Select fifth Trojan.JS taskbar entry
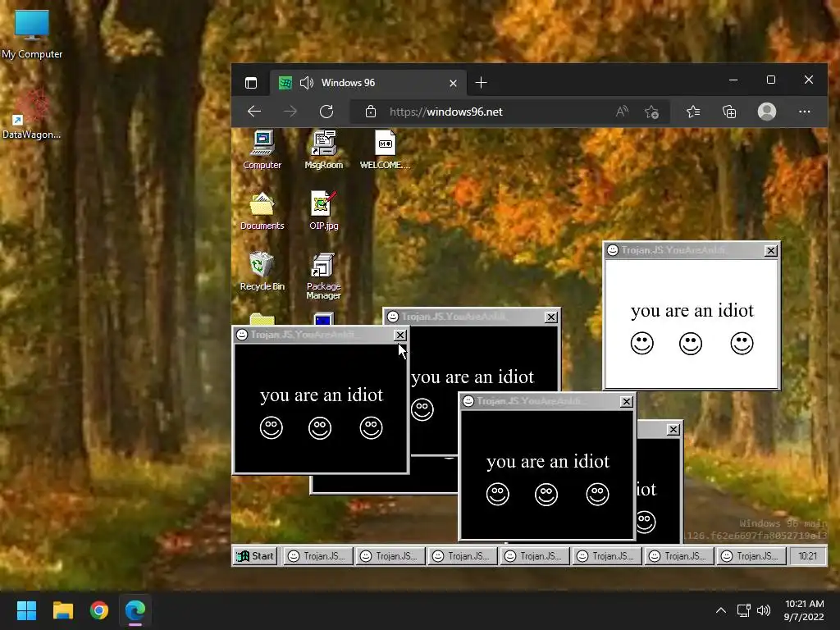Image resolution: width=840 pixels, height=630 pixels. point(606,556)
